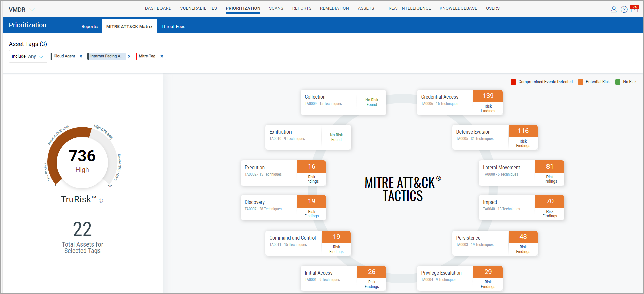644x294 pixels.
Task: Switch to the Reports tab
Action: [89, 26]
